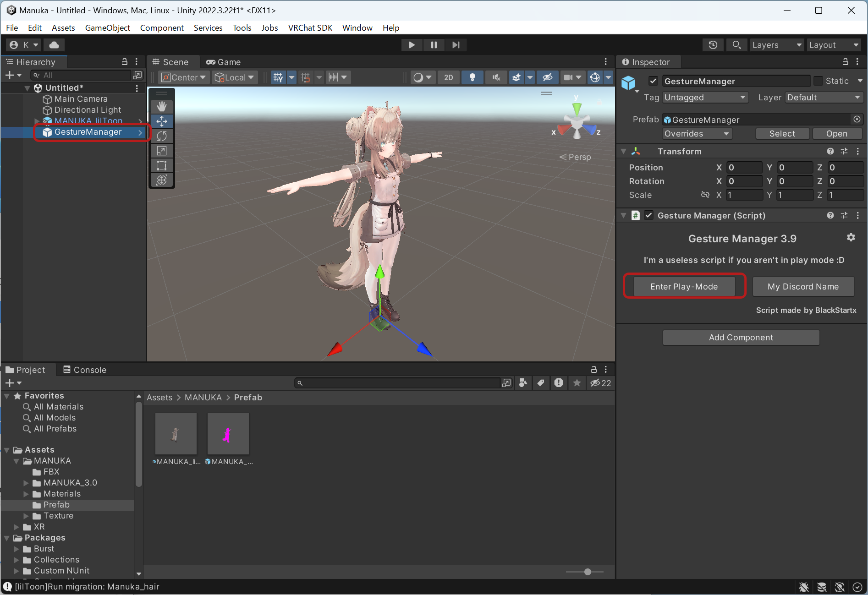Screen dimensions: 868x595
Task: Open Transform component help icon
Action: (x=830, y=151)
